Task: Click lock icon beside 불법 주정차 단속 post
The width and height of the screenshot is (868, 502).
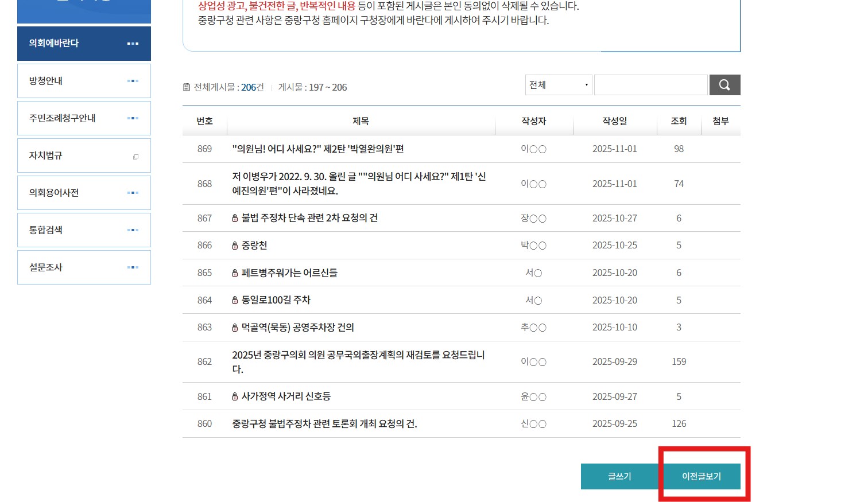Action: [235, 219]
